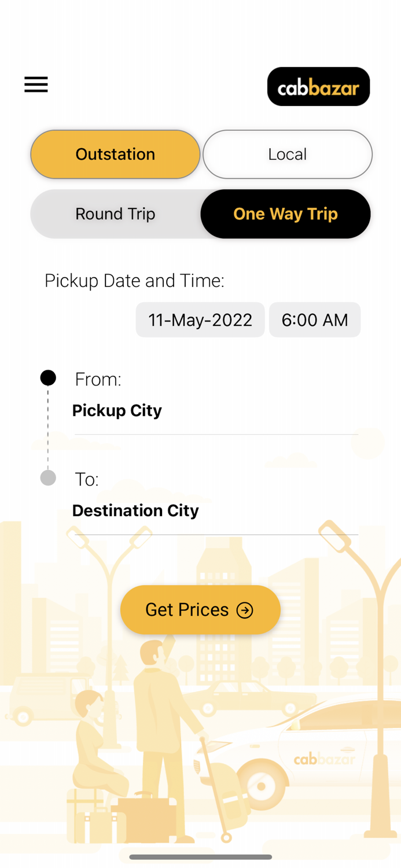Open the pickup time selector showing 6:00 AM
The image size is (401, 868).
315,319
